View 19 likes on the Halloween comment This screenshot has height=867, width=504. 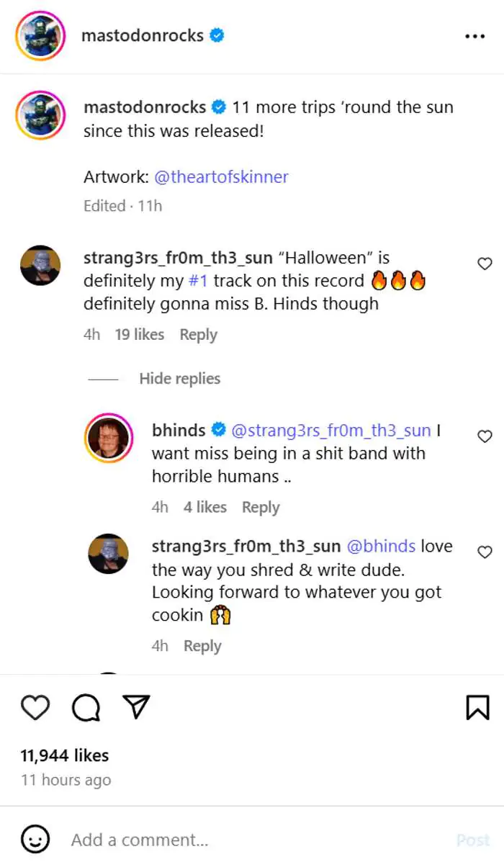pos(139,335)
